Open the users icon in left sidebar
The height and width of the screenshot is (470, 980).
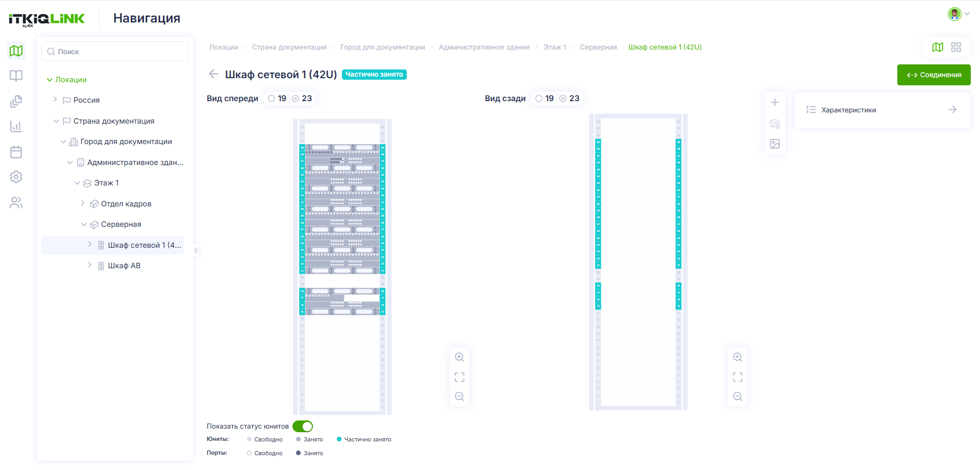[x=16, y=203]
